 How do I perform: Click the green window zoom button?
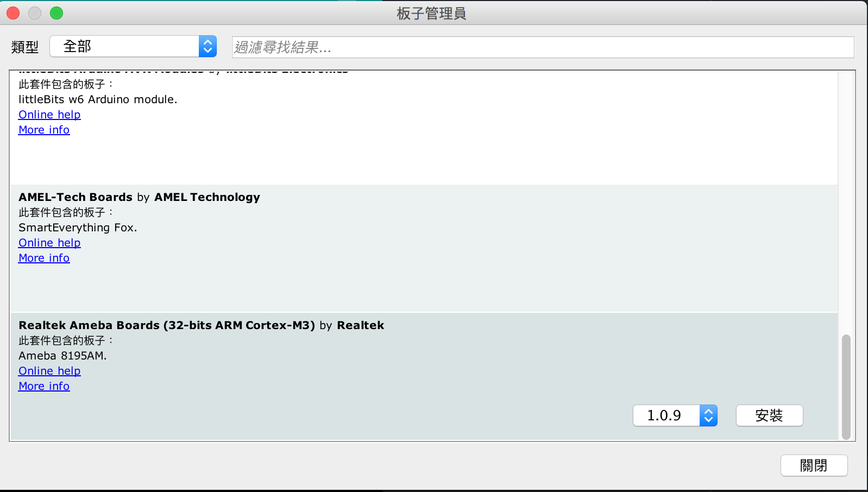(x=56, y=13)
